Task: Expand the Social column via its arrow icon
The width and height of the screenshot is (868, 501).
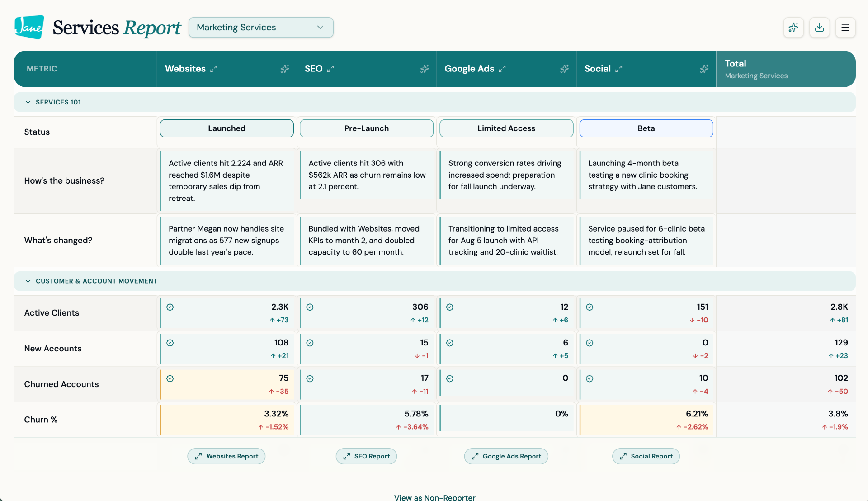Action: point(619,69)
